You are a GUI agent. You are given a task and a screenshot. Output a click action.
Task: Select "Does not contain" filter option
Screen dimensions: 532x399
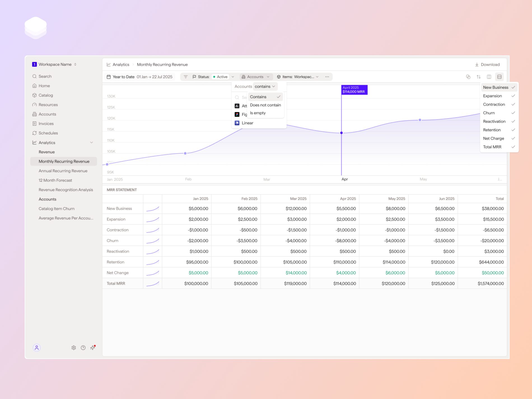coord(265,105)
